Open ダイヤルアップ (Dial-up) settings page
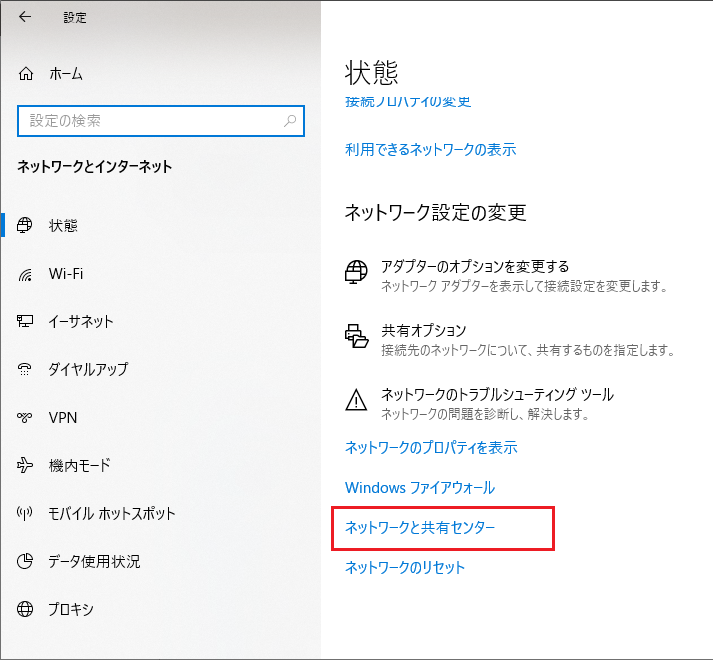The width and height of the screenshot is (713, 660). coord(88,370)
